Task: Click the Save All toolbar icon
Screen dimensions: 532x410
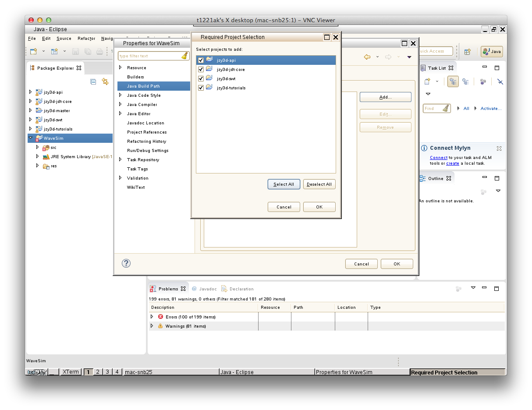Action: [88, 51]
